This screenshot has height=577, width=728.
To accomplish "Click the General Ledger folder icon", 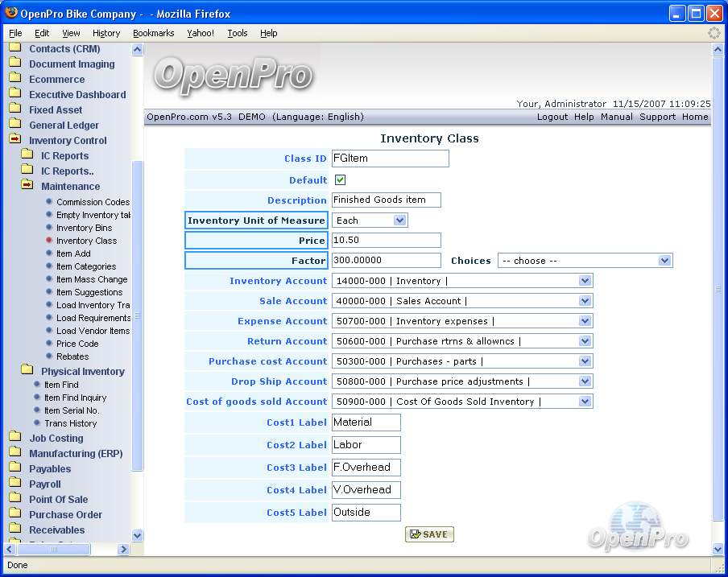I will pos(14,125).
